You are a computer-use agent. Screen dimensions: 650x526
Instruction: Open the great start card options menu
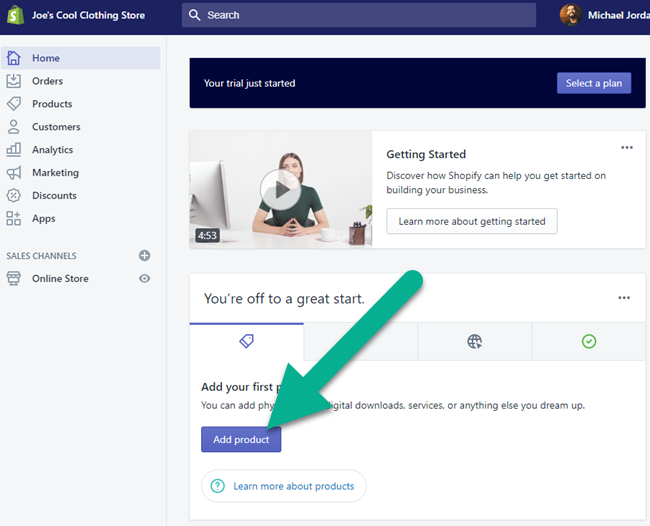(624, 298)
